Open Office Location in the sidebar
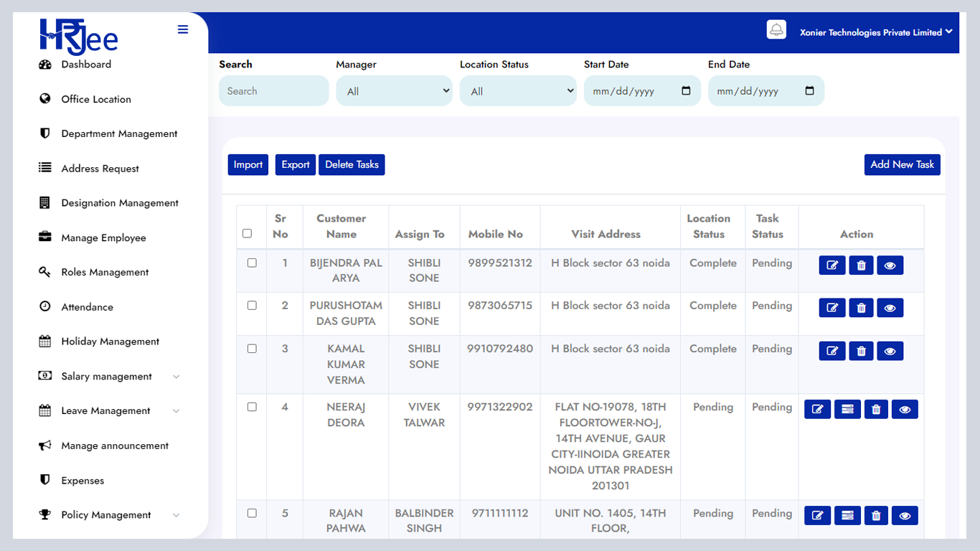The width and height of the screenshot is (980, 551). coord(96,99)
